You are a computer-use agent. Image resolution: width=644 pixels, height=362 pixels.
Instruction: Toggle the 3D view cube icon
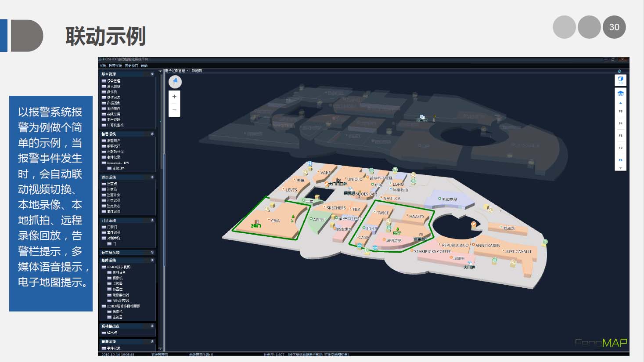point(620,80)
